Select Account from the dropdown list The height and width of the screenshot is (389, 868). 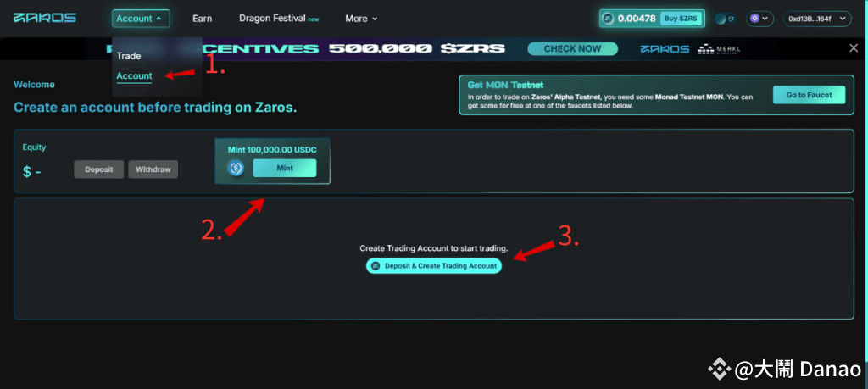134,75
